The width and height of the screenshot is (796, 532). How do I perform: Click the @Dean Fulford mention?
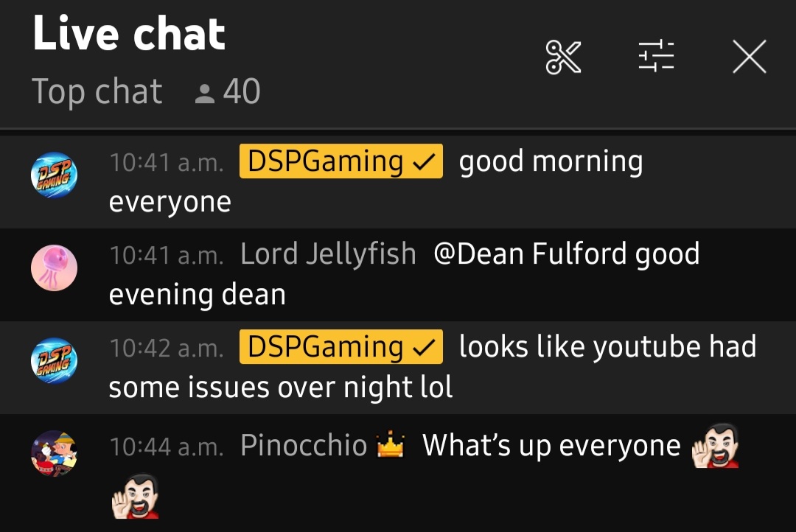pyautogui.click(x=531, y=253)
